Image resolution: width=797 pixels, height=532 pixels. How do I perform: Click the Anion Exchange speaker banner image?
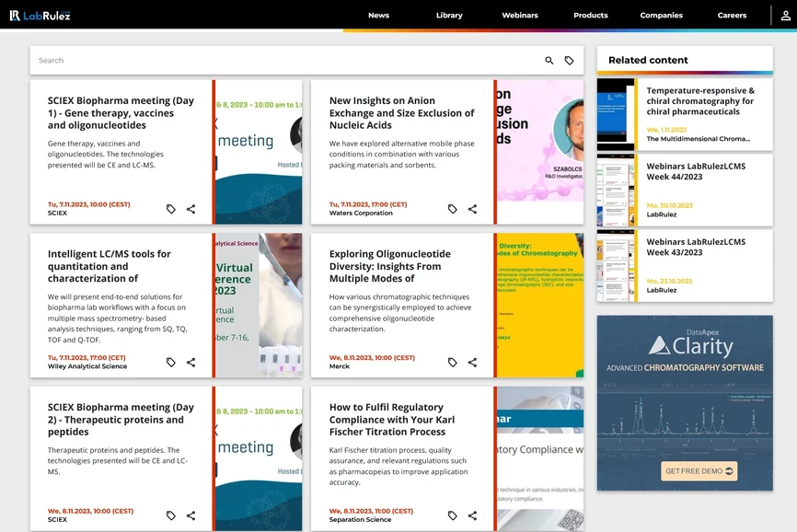540,152
